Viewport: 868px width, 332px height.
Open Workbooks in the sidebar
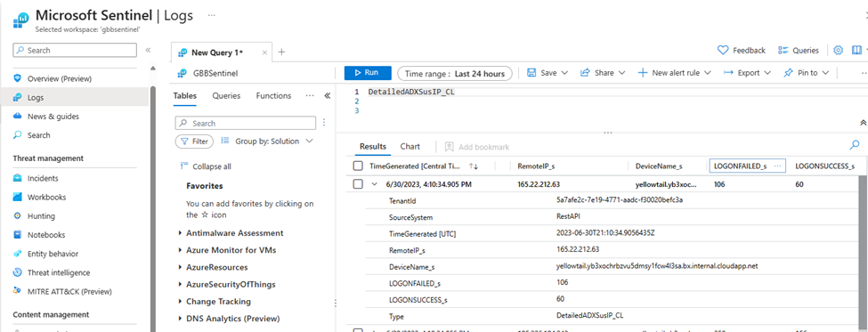coord(46,197)
